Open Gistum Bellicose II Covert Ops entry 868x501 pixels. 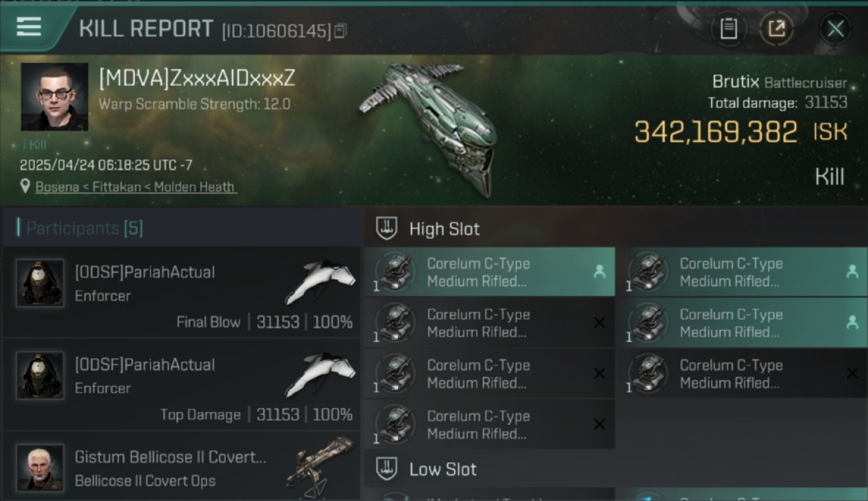181,467
